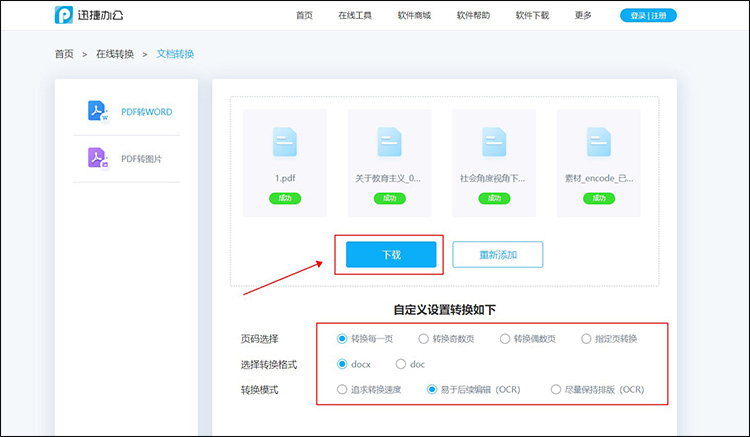Click 成功 badge under 1.pdf

click(x=285, y=198)
